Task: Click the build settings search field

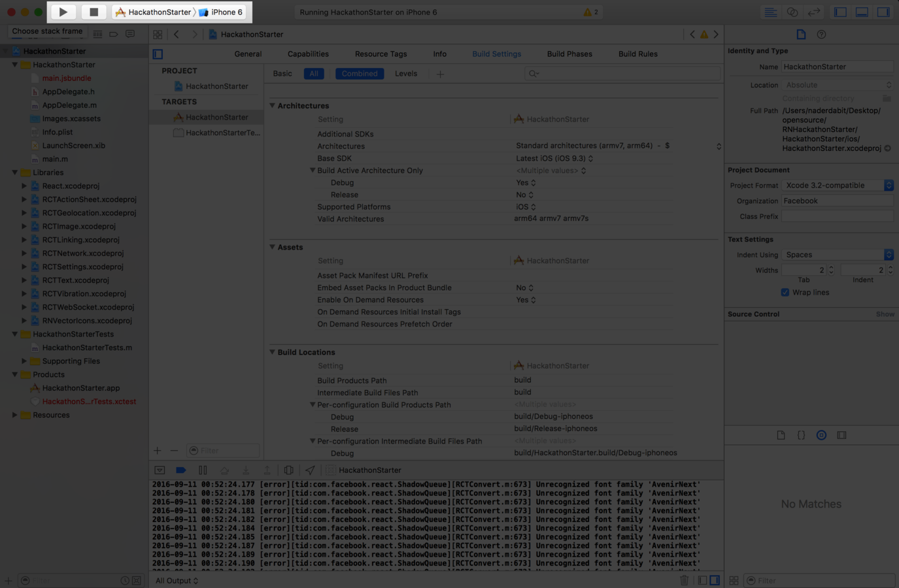Action: tap(622, 74)
